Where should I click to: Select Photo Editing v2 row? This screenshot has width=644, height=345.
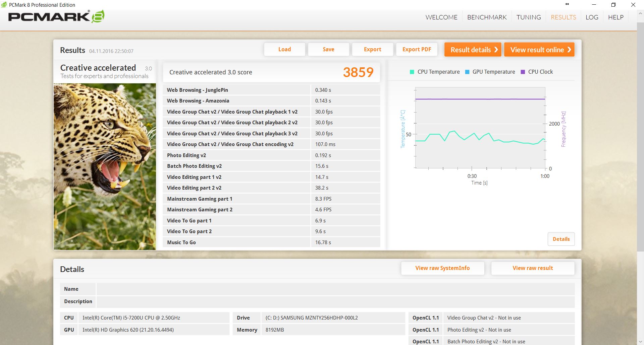tap(271, 155)
